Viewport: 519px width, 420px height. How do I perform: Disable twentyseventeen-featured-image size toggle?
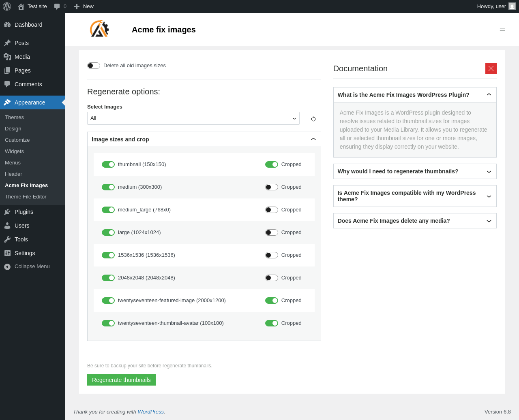click(108, 301)
